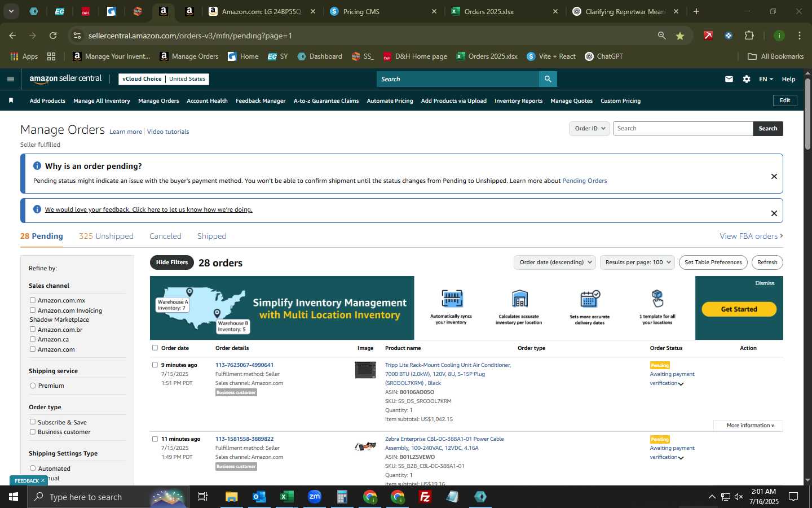Open the Order date (descending) sort dropdown
Image resolution: width=812 pixels, height=508 pixels.
555,262
